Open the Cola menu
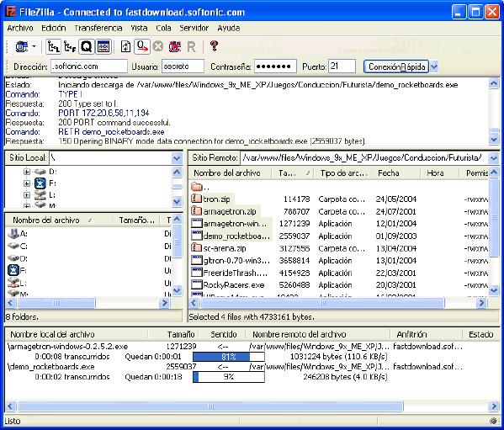 click(x=163, y=28)
